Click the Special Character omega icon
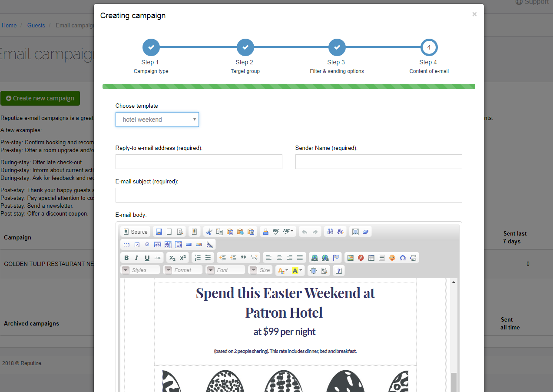The height and width of the screenshot is (392, 553). coord(403,258)
